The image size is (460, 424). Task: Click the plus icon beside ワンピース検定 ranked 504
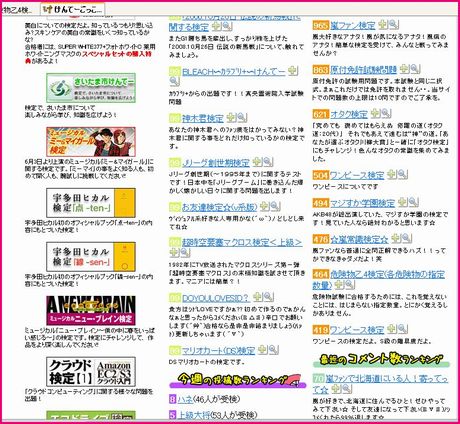coord(392,174)
